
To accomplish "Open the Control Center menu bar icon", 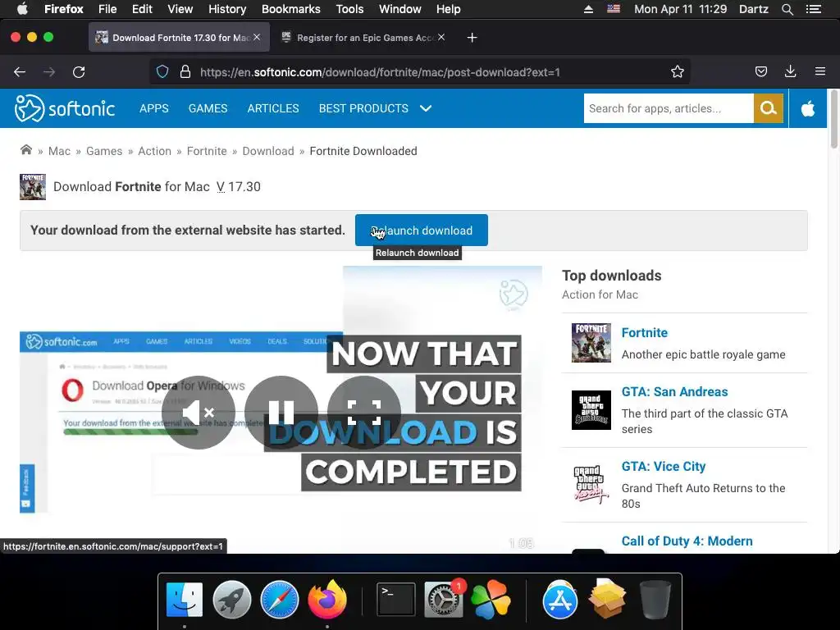I will pos(813,9).
